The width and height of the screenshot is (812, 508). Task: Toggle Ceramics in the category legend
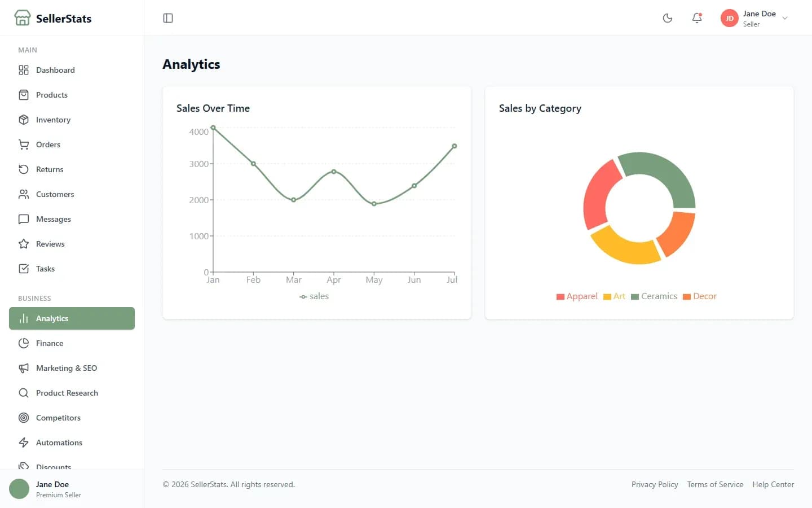654,296
